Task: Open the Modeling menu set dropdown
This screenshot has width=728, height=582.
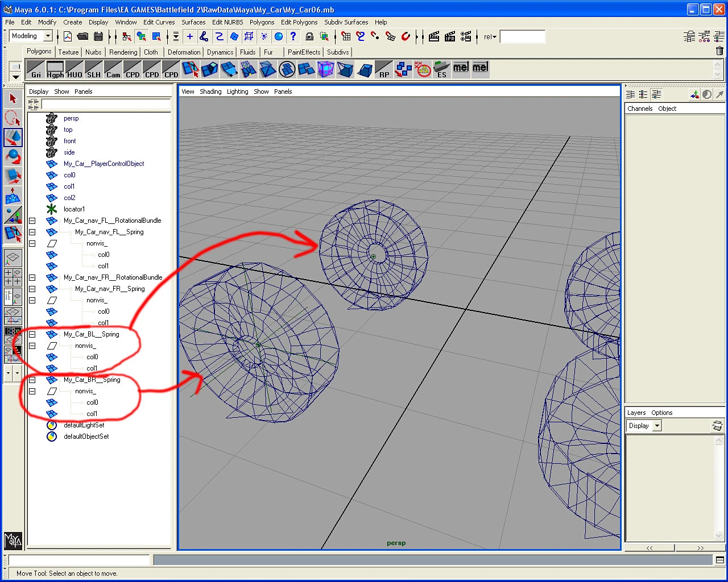Action: (x=48, y=36)
